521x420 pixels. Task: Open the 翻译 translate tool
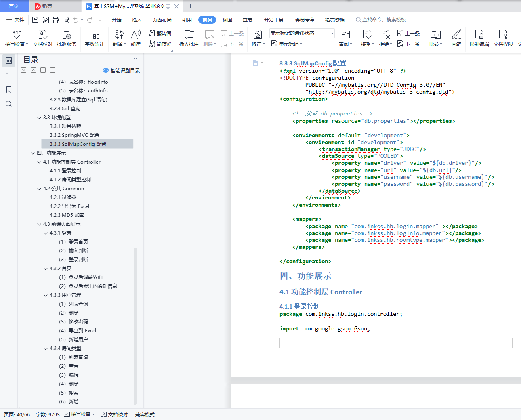(119, 38)
